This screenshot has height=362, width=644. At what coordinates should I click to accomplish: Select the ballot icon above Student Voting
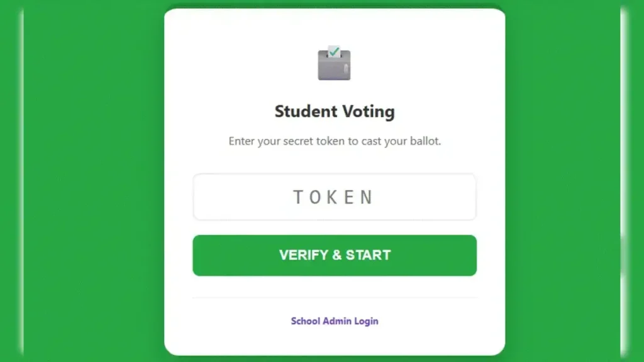(334, 62)
